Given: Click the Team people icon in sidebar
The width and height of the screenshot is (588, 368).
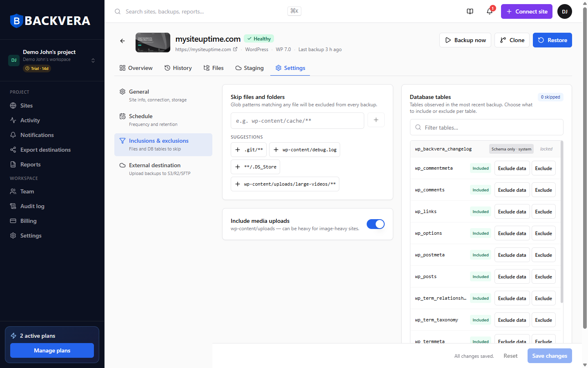Looking at the screenshot, I should 13,191.
